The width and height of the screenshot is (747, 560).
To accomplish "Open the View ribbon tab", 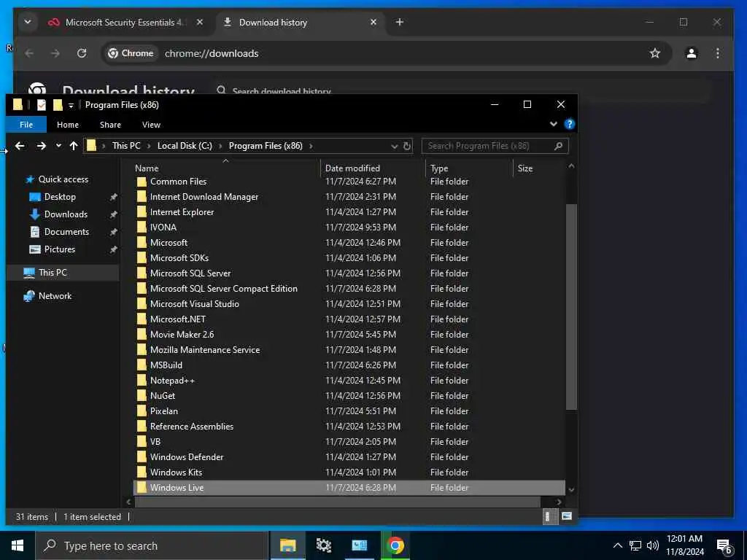I will coord(151,125).
